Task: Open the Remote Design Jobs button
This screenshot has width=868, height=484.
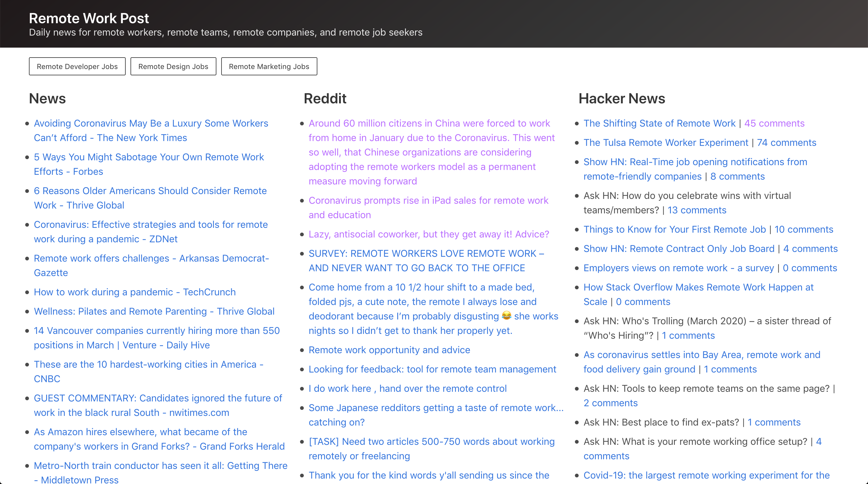Action: point(173,66)
